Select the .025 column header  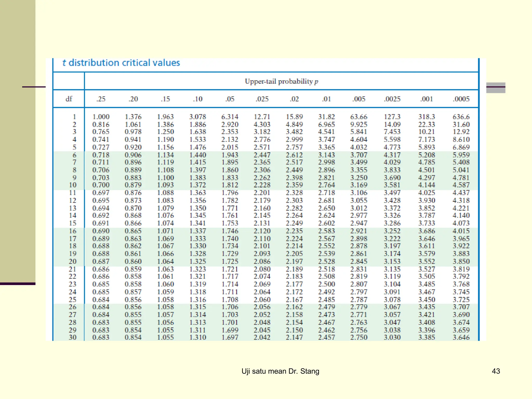coord(262,99)
